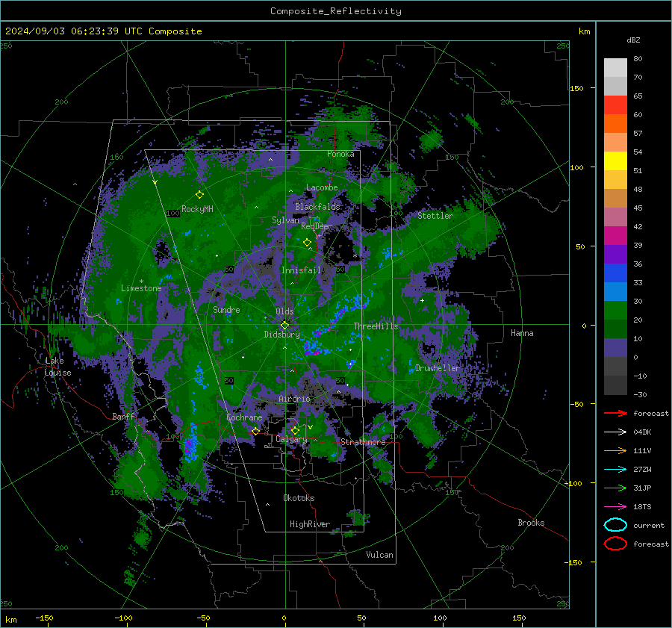
Task: Click the Blackfalds city label
Action: pos(317,207)
